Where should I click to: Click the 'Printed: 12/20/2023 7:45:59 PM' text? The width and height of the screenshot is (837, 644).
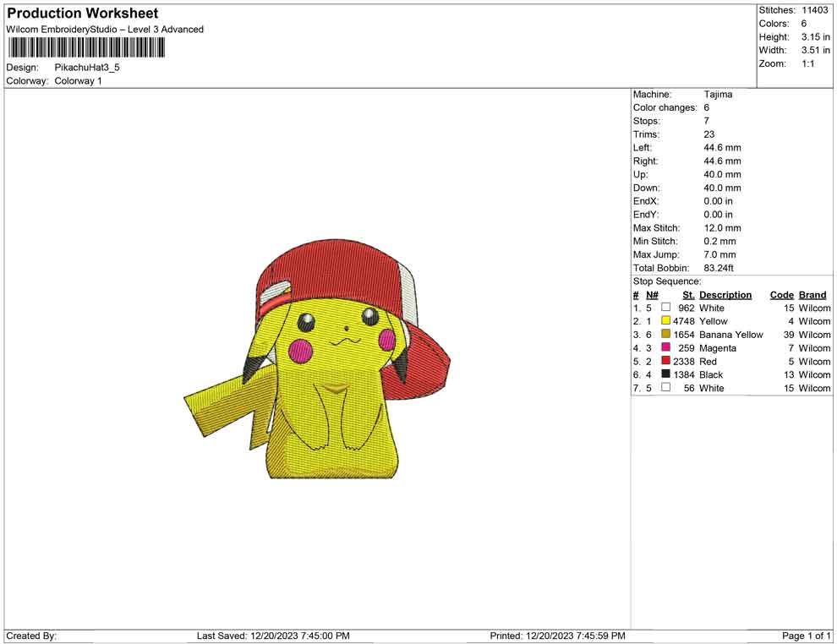[x=557, y=636]
